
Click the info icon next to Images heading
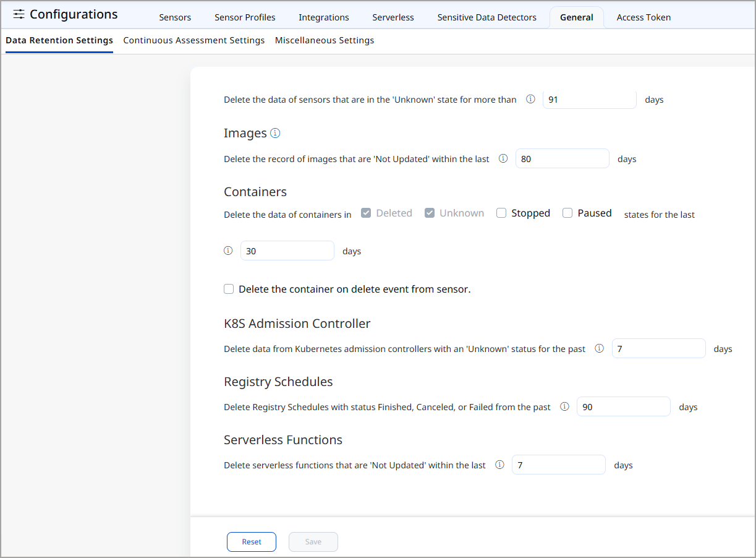pyautogui.click(x=275, y=133)
